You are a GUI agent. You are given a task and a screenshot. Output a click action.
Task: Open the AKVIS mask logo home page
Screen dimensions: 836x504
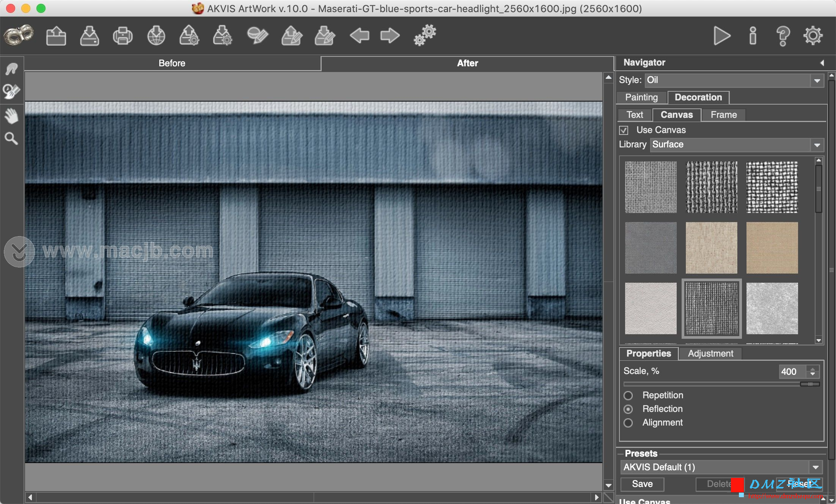(x=19, y=36)
